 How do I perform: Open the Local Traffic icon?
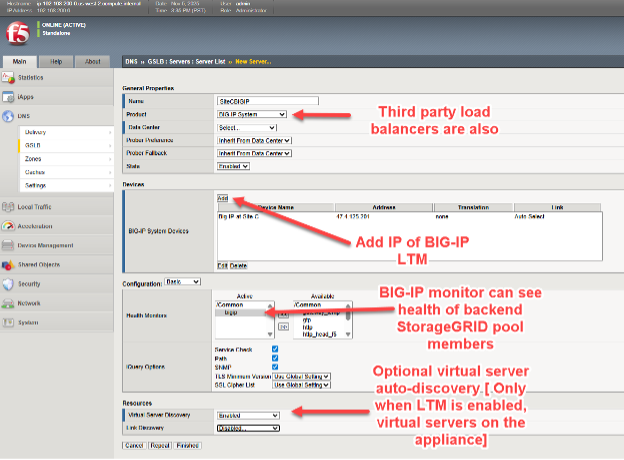pyautogui.click(x=8, y=207)
